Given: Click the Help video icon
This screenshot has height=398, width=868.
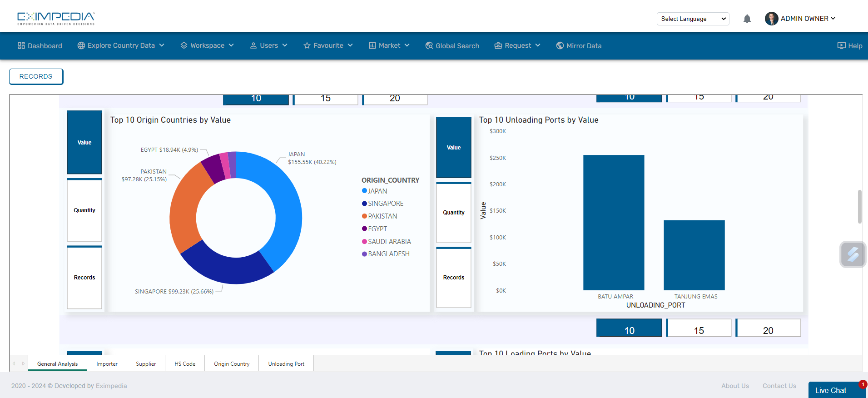Looking at the screenshot, I should (x=842, y=45).
